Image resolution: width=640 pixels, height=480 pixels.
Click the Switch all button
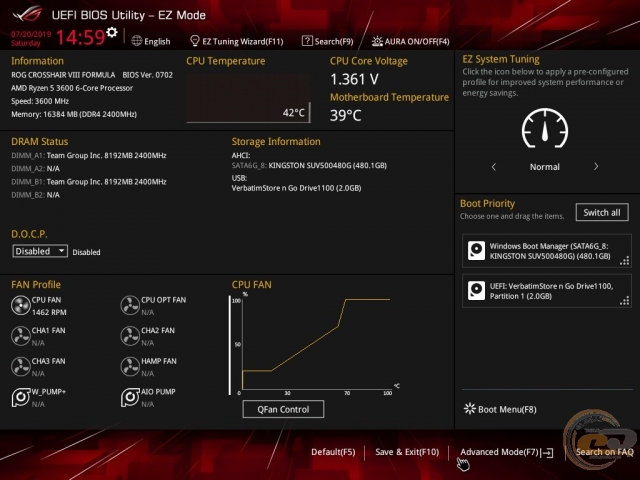click(x=602, y=212)
